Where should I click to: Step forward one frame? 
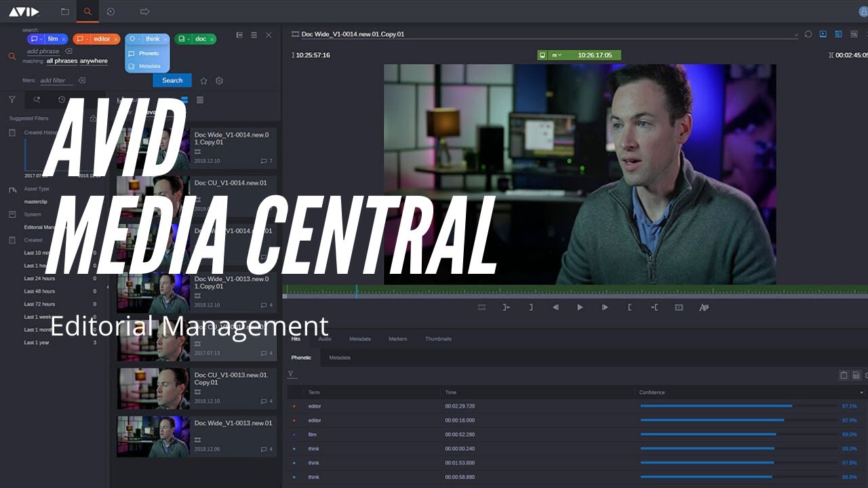[605, 307]
